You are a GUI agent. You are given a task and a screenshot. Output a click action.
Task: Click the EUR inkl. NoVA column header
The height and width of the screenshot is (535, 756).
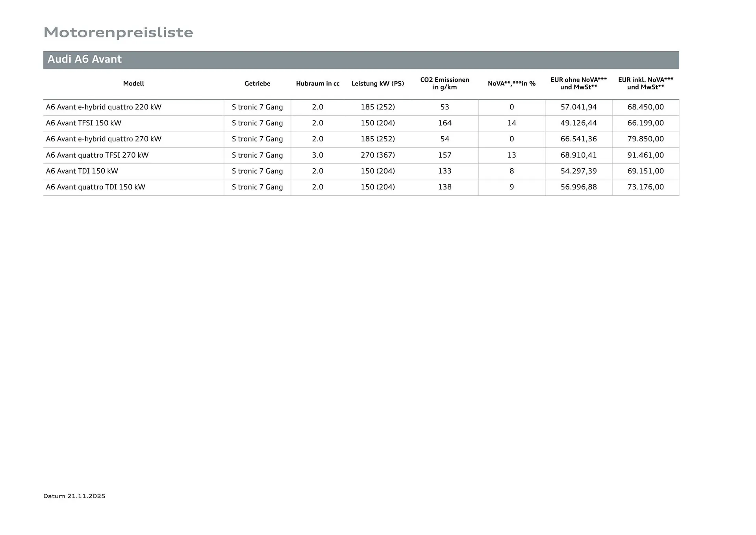[x=645, y=83]
